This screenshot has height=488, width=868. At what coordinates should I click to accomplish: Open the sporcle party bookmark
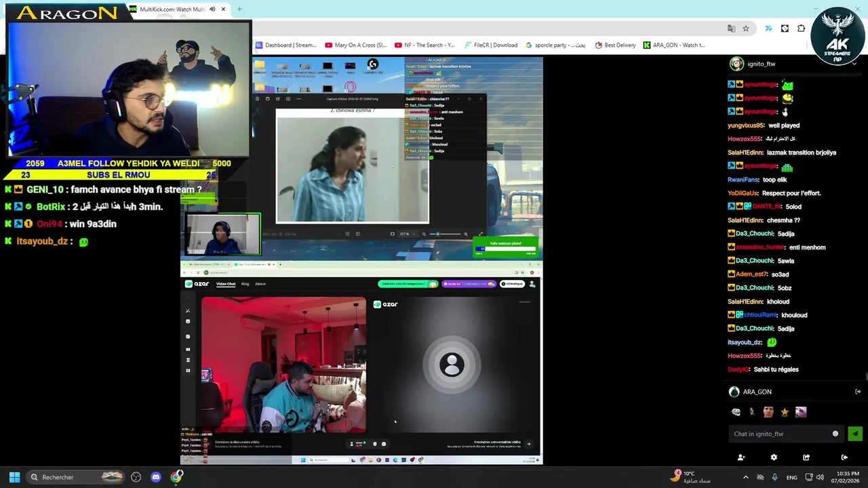point(555,45)
